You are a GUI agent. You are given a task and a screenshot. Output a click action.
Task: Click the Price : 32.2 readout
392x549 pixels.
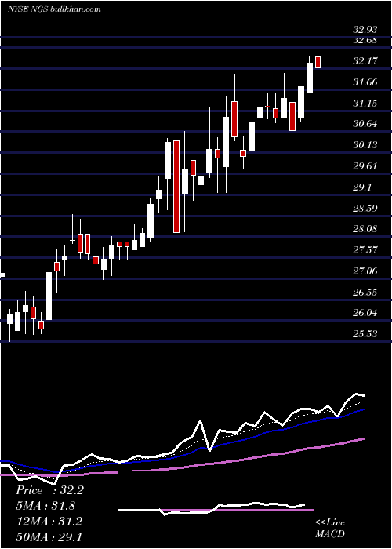49,490
